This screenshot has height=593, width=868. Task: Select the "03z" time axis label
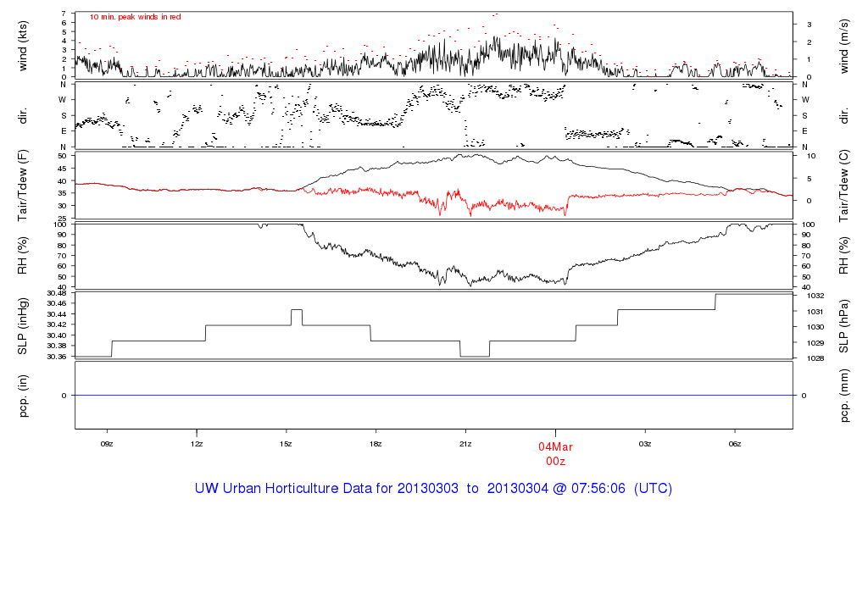[645, 444]
